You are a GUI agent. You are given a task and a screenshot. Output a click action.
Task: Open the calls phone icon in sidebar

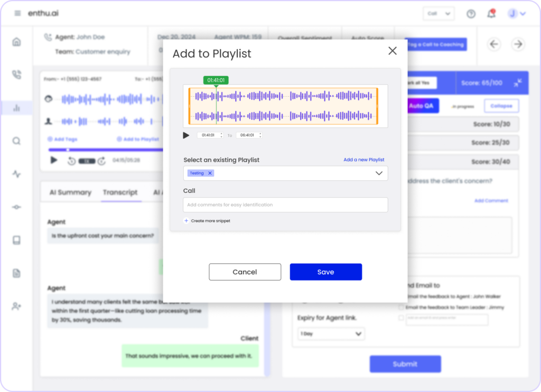pyautogui.click(x=16, y=74)
